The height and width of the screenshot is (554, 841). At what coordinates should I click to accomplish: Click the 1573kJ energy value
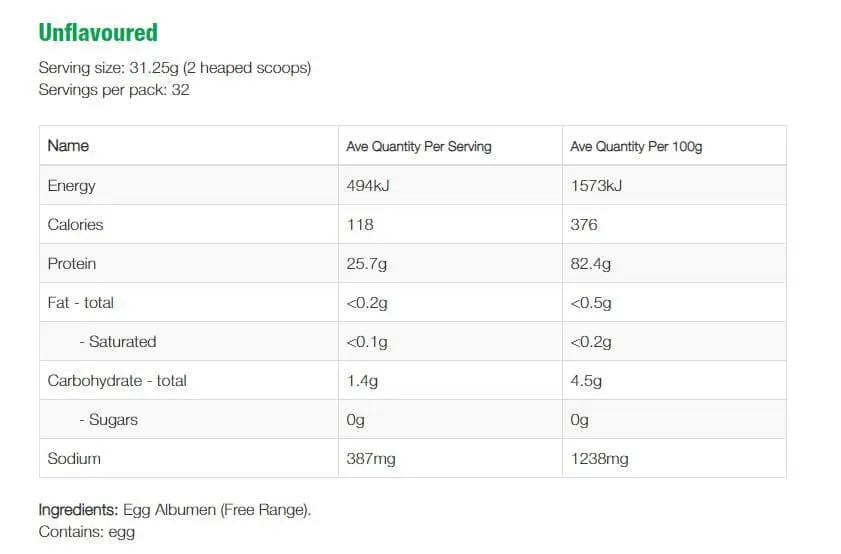coord(595,186)
